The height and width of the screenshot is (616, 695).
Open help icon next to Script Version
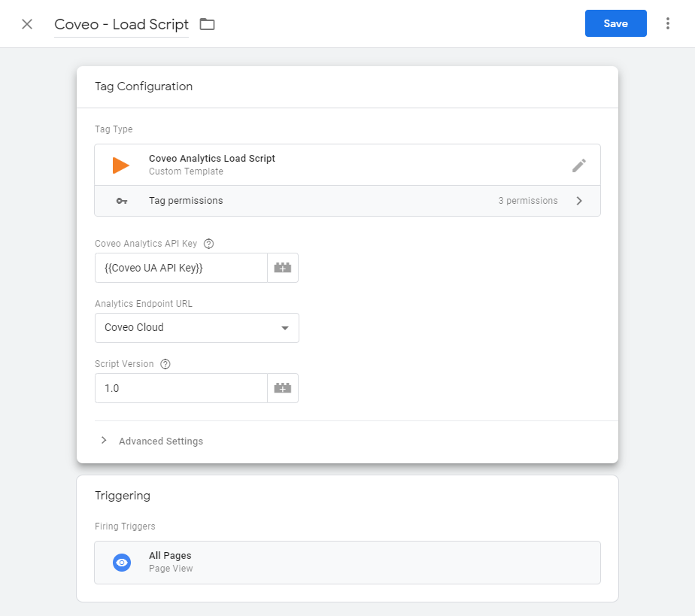(x=165, y=364)
